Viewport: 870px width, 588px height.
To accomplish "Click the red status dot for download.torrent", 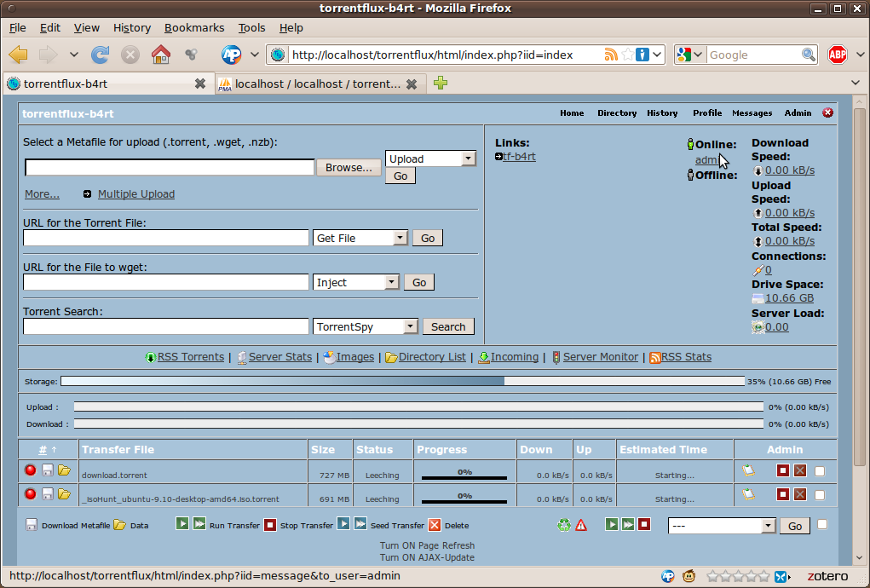I will (x=31, y=470).
